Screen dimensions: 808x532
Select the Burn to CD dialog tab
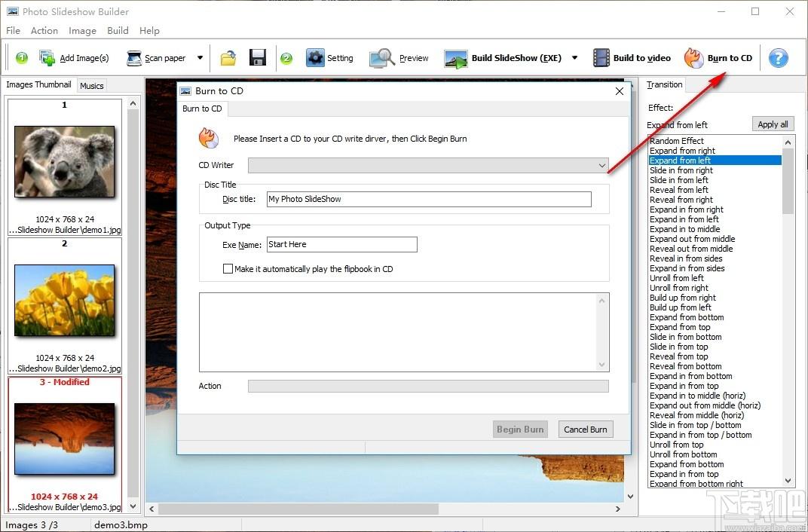(202, 109)
